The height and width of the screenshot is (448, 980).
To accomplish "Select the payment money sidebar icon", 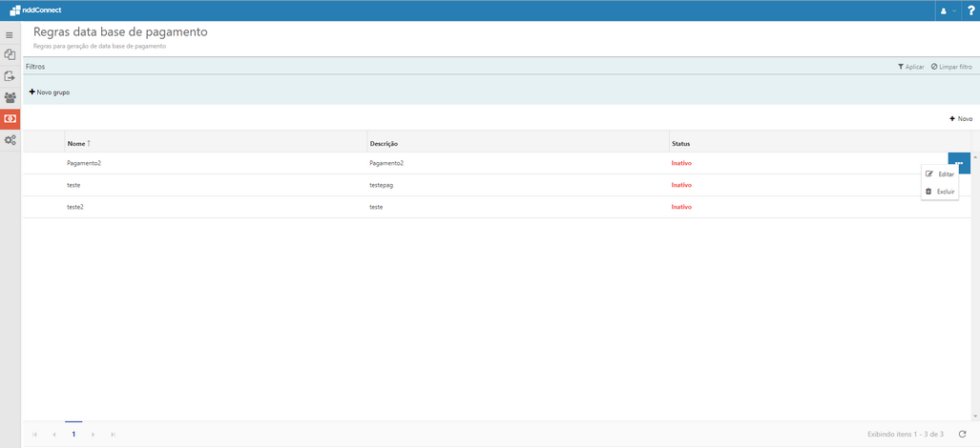I will pos(10,119).
